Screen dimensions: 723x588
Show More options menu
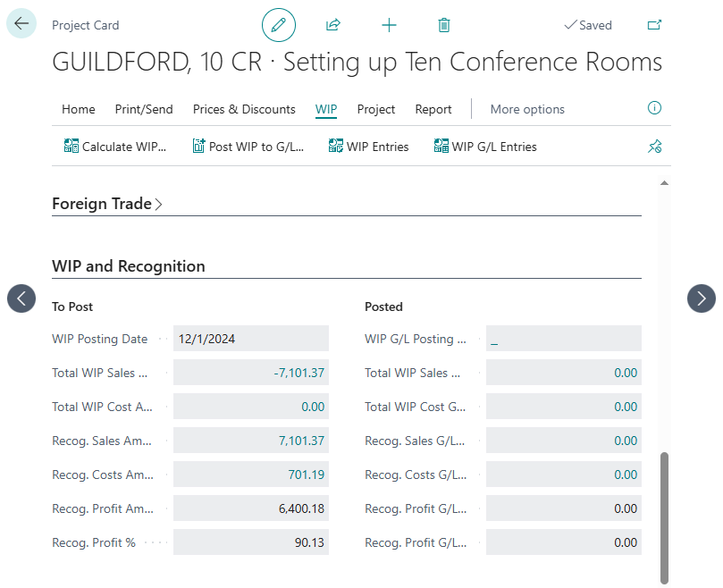pos(527,109)
